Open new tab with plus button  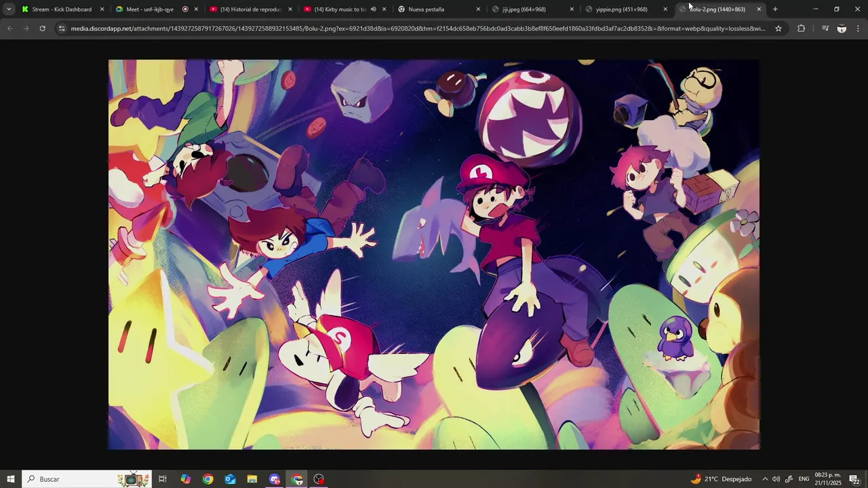pyautogui.click(x=775, y=9)
